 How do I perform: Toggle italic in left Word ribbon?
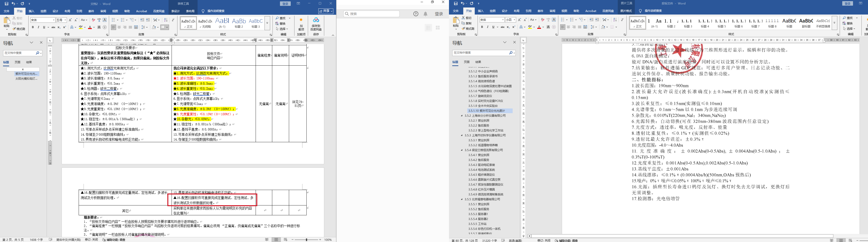38,27
